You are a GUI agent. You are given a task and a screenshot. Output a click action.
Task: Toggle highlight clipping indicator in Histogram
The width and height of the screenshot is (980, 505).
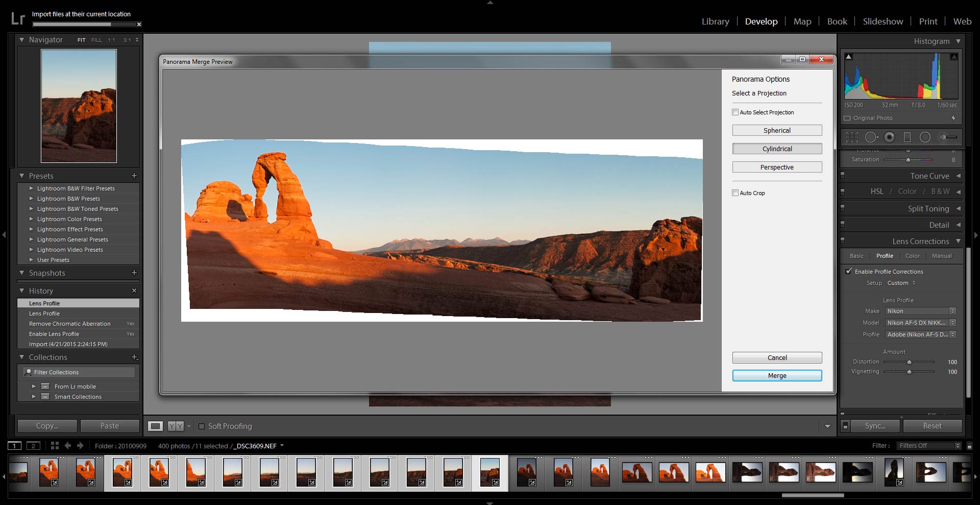953,57
